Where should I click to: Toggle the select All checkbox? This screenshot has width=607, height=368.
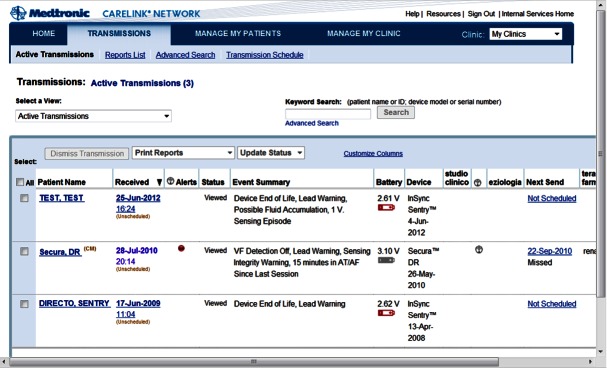pyautogui.click(x=20, y=182)
